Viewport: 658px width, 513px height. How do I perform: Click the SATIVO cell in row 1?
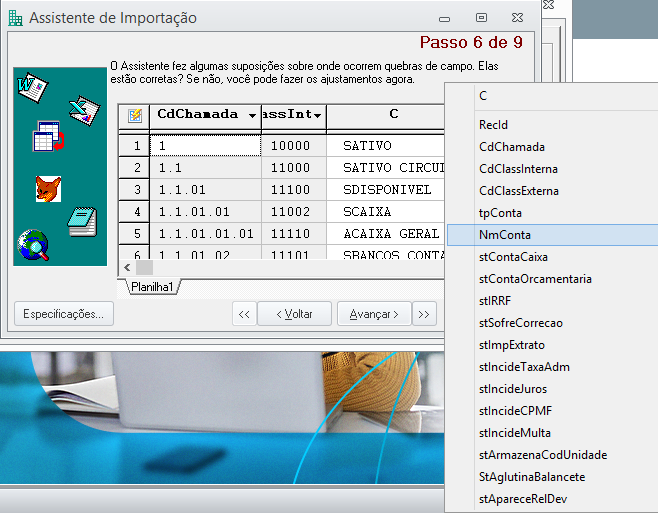click(x=385, y=146)
